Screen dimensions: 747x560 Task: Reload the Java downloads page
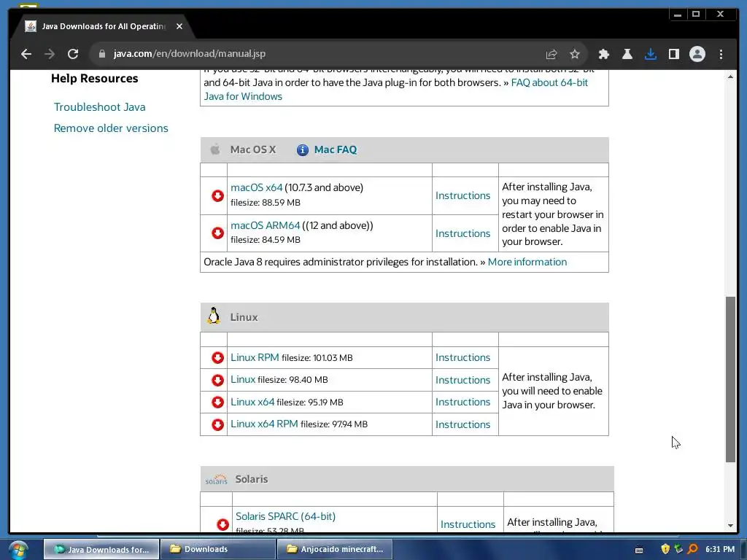point(73,54)
